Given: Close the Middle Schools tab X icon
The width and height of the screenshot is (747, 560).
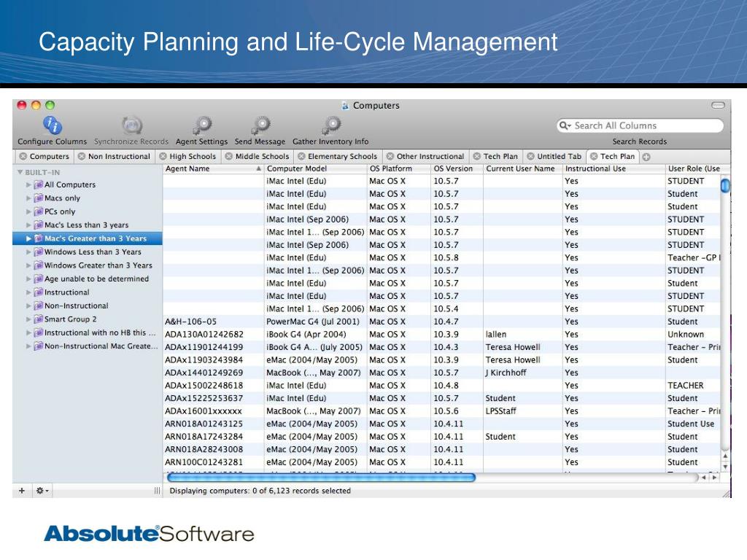Looking at the screenshot, I should [228, 156].
